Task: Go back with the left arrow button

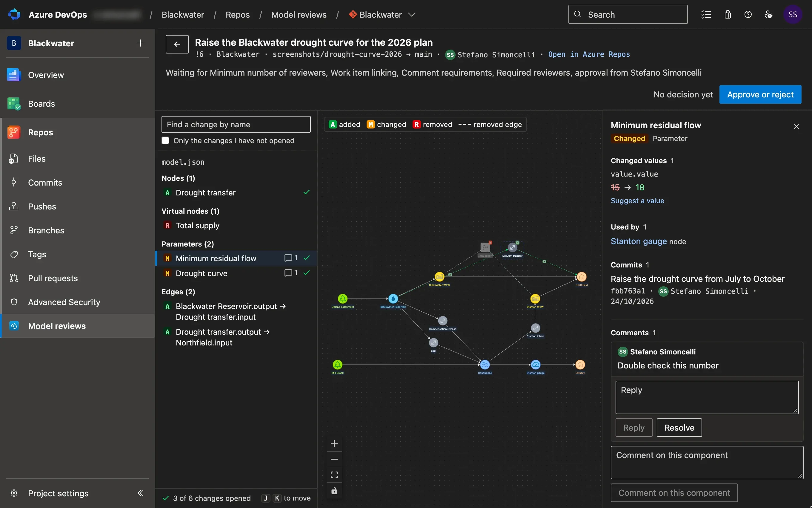Action: pyautogui.click(x=177, y=44)
